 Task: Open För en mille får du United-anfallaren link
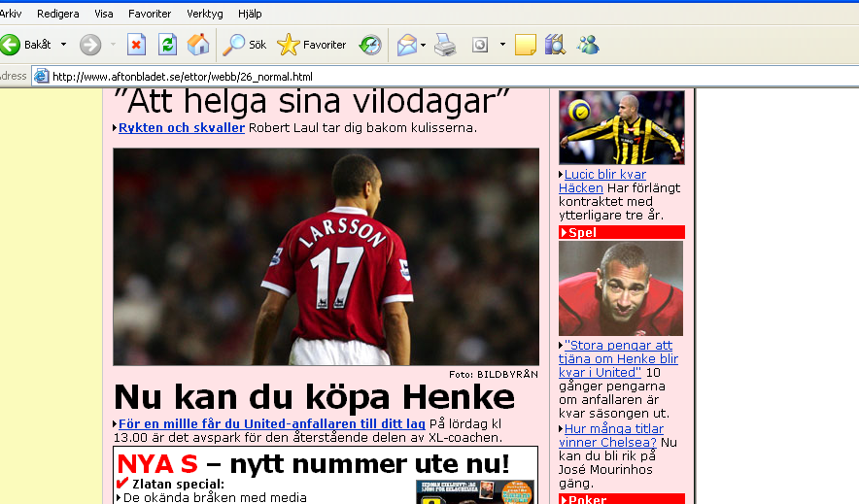click(272, 423)
